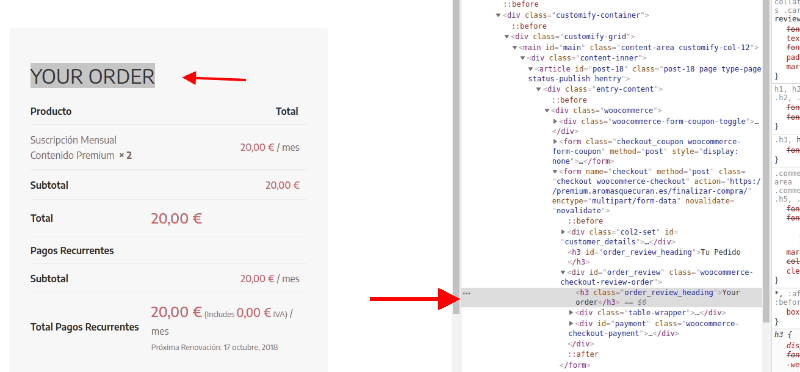Click the large Total amount 20,00 €

177,218
